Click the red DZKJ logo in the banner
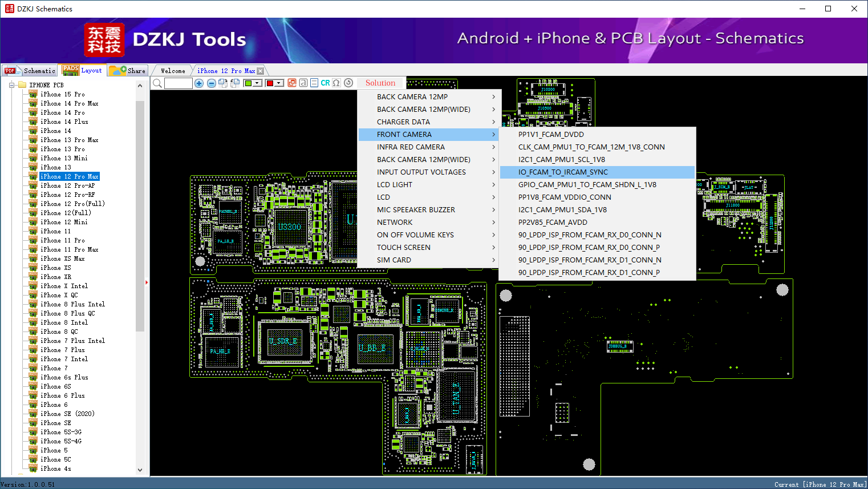Screen dimensions: 868x489 [x=104, y=39]
